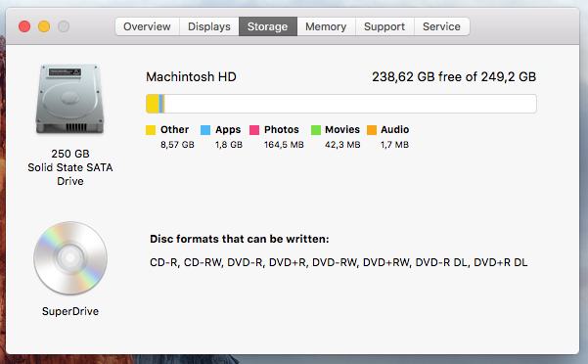Image resolution: width=588 pixels, height=364 pixels.
Task: Go to the Memory tab
Action: point(326,26)
